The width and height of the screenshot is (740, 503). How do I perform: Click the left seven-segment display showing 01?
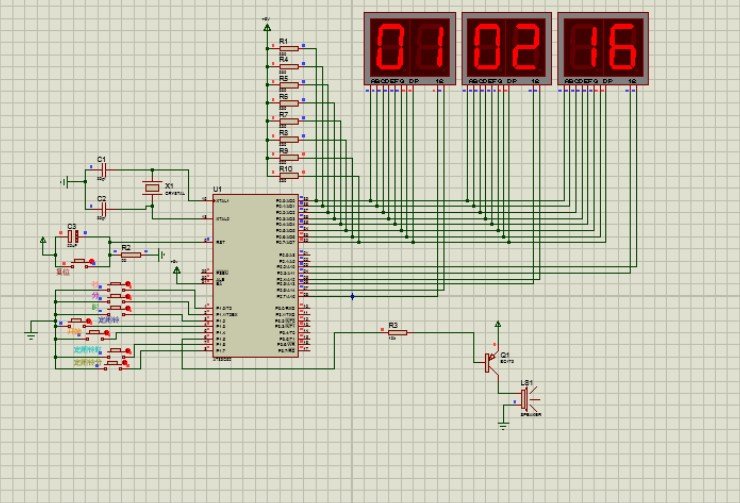(409, 46)
